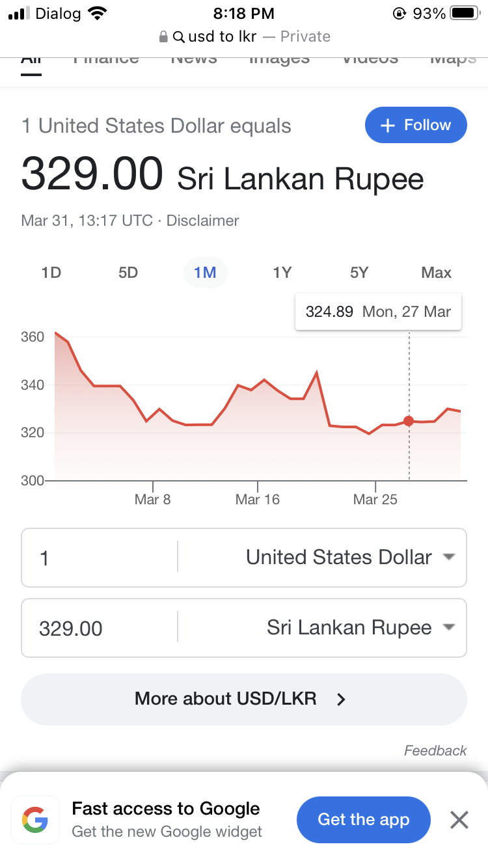Tap the dollar amount input field showing 1
488x868 pixels.
tap(100, 558)
